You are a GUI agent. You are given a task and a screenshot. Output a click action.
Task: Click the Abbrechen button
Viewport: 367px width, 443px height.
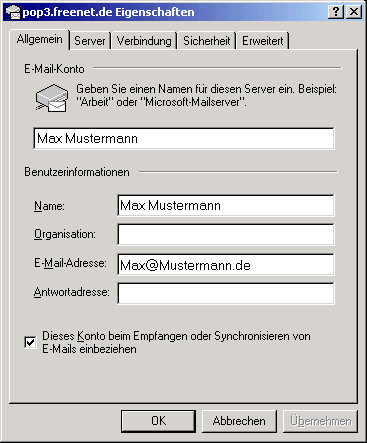(239, 421)
